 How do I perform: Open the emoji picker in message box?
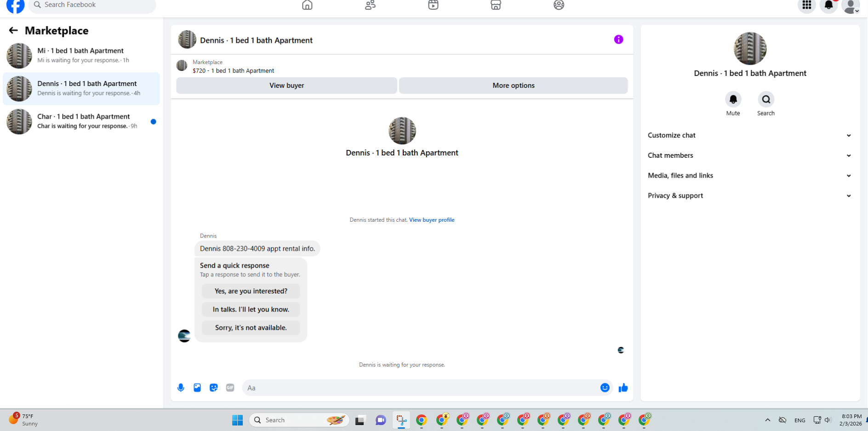point(605,388)
